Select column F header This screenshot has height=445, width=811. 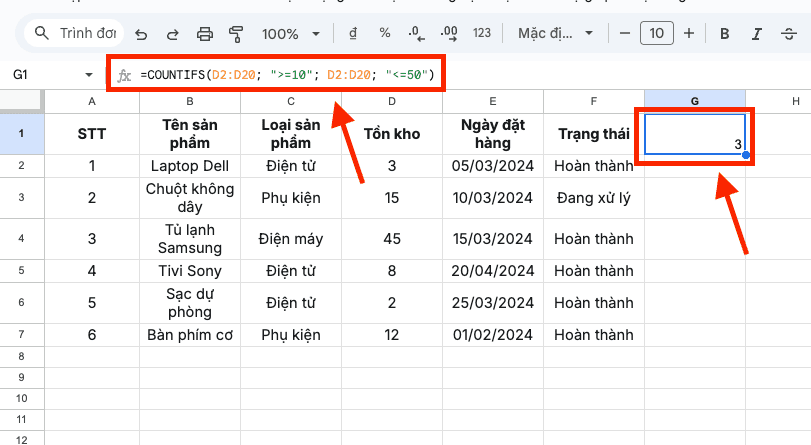pos(594,101)
